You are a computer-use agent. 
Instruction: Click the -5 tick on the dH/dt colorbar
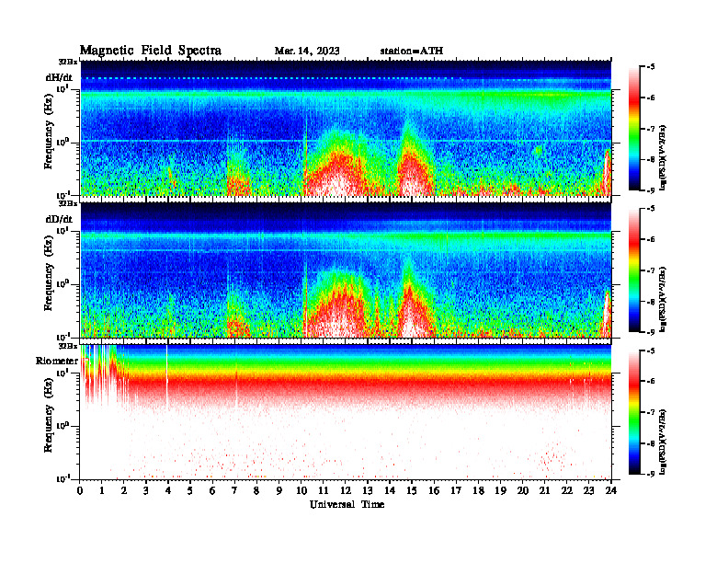coord(652,67)
